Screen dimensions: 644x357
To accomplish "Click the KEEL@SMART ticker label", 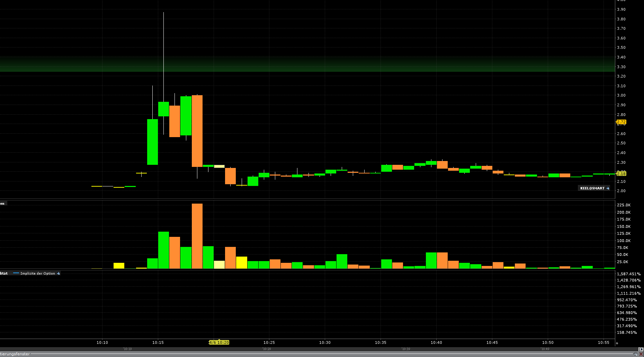I will pos(592,188).
